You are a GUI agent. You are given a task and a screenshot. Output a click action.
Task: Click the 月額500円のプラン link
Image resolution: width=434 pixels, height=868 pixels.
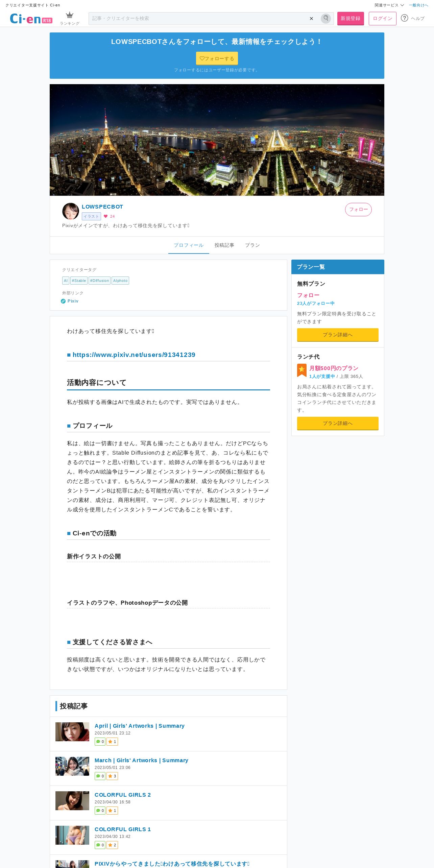[334, 368]
